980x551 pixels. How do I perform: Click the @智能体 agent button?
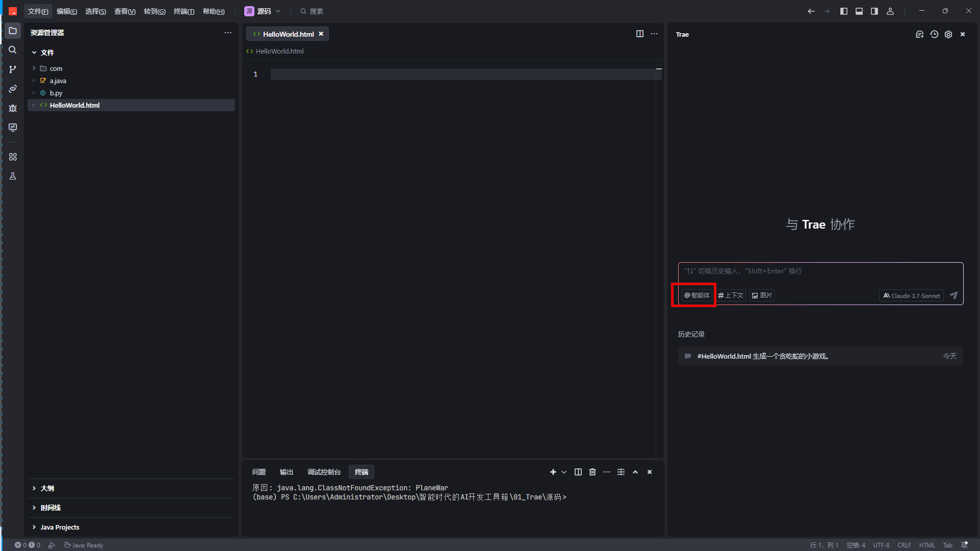click(x=697, y=295)
